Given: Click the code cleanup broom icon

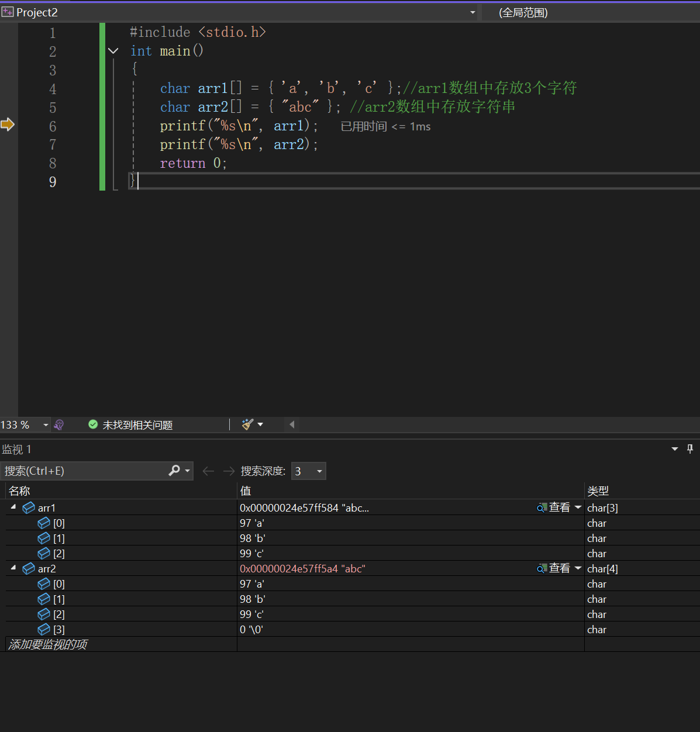Looking at the screenshot, I should [248, 424].
